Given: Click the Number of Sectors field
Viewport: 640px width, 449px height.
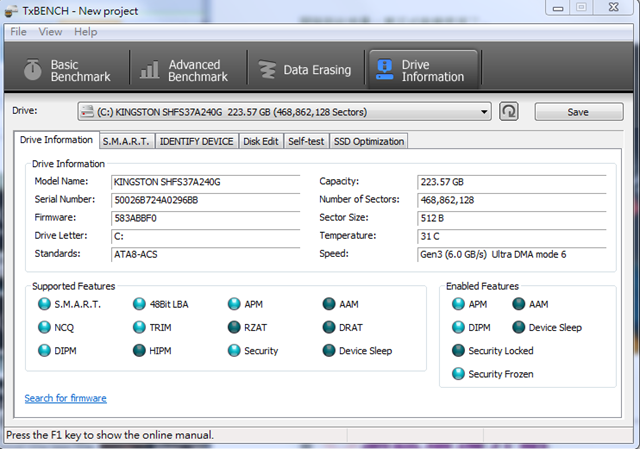Looking at the screenshot, I should pyautogui.click(x=511, y=200).
